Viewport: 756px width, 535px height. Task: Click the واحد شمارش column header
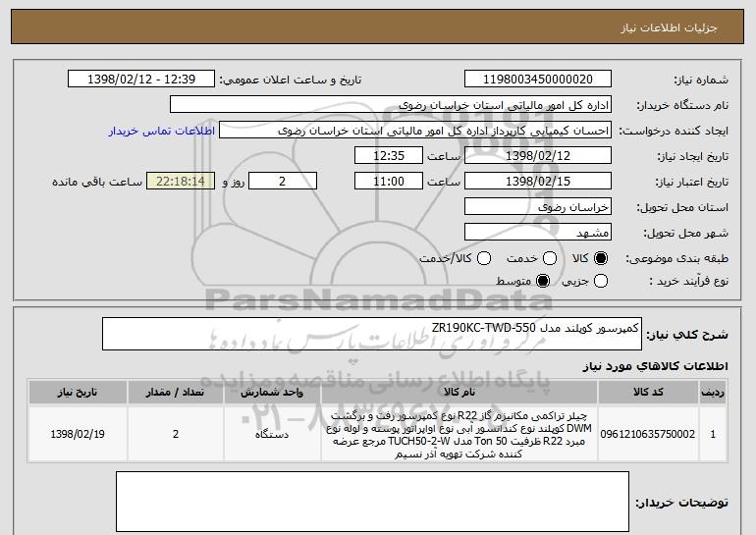coord(272,393)
